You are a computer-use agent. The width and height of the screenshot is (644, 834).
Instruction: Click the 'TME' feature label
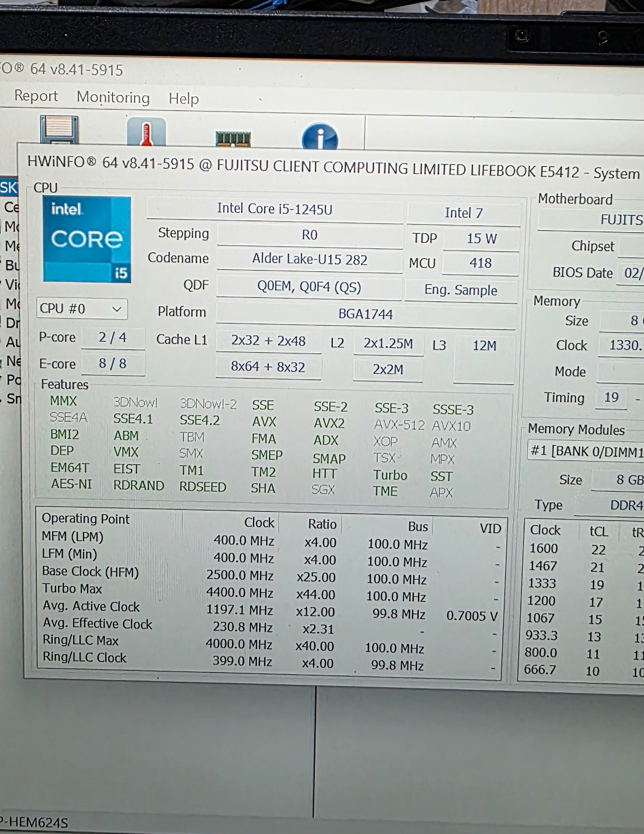pos(385,491)
